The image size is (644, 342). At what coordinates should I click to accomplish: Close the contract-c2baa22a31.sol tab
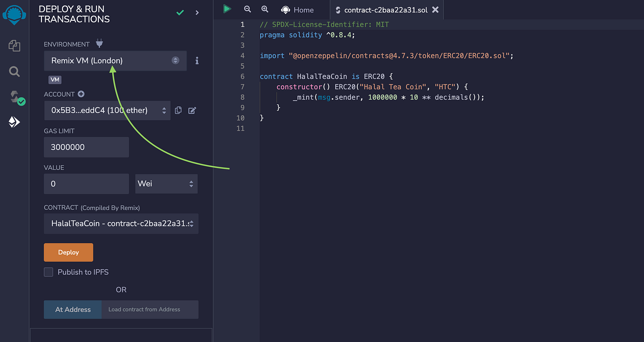436,10
